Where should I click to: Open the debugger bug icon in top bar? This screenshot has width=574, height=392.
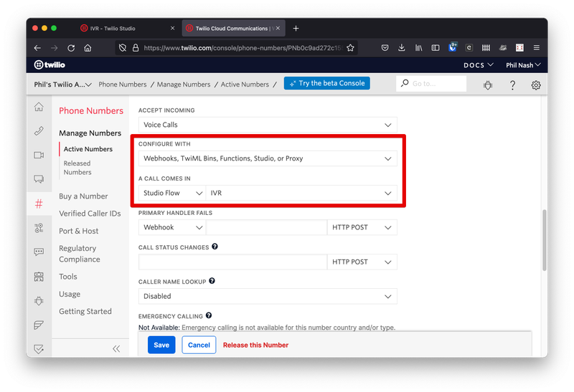488,85
